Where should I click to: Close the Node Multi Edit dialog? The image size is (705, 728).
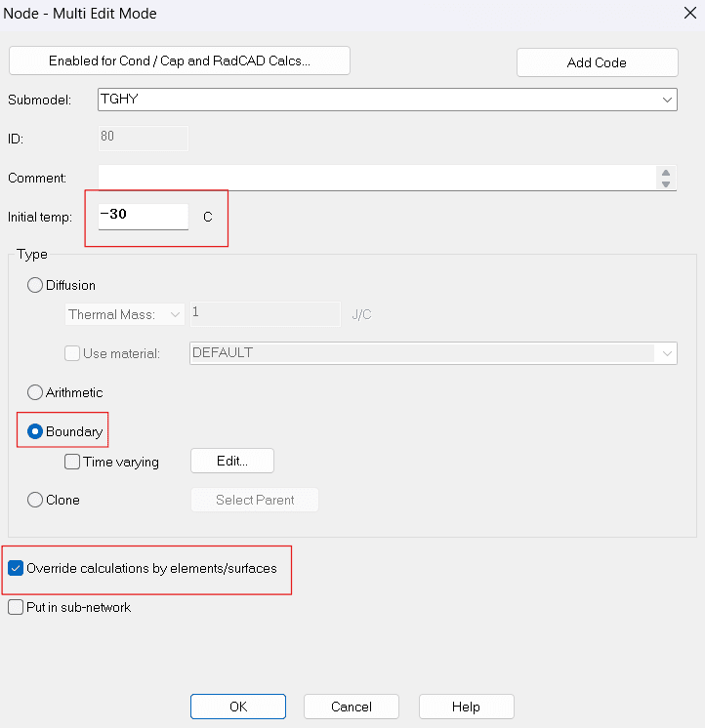681,14
